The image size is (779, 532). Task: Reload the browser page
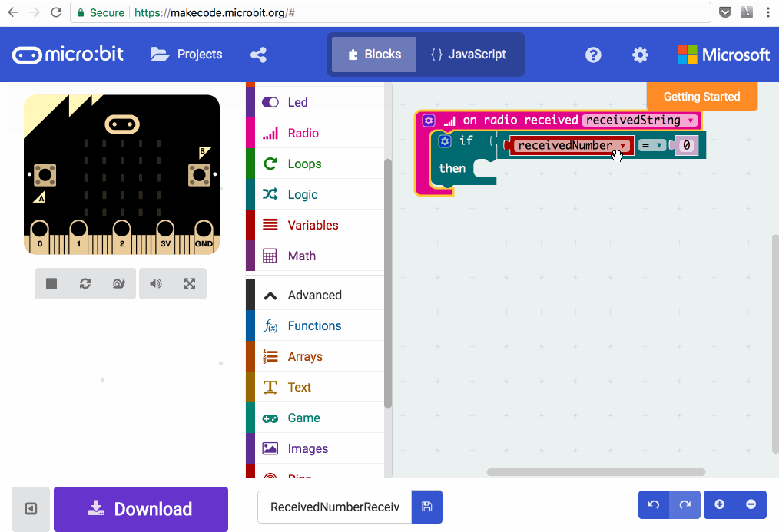point(56,12)
